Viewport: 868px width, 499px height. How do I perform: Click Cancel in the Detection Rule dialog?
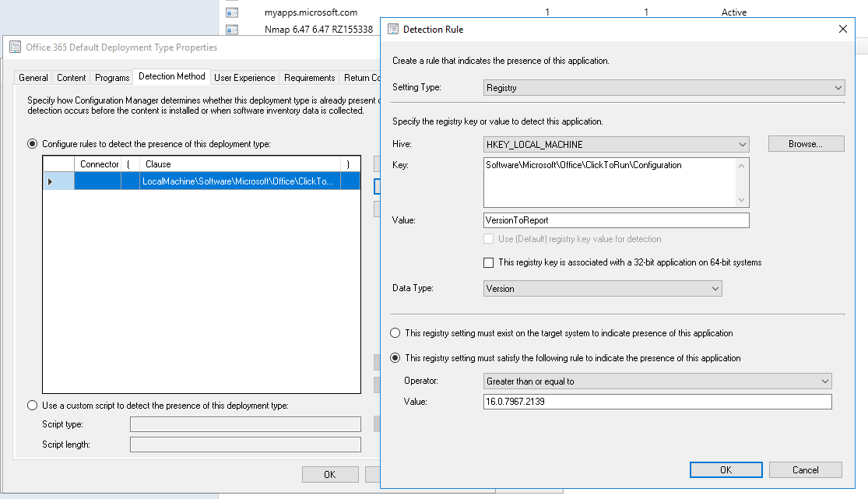coord(806,469)
